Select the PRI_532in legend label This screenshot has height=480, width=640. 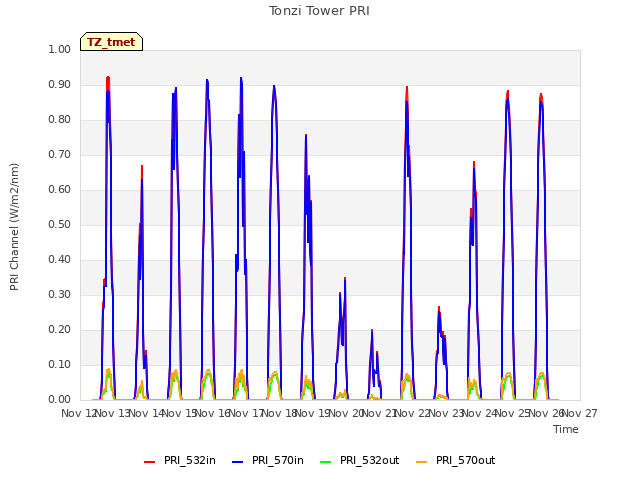(x=190, y=460)
